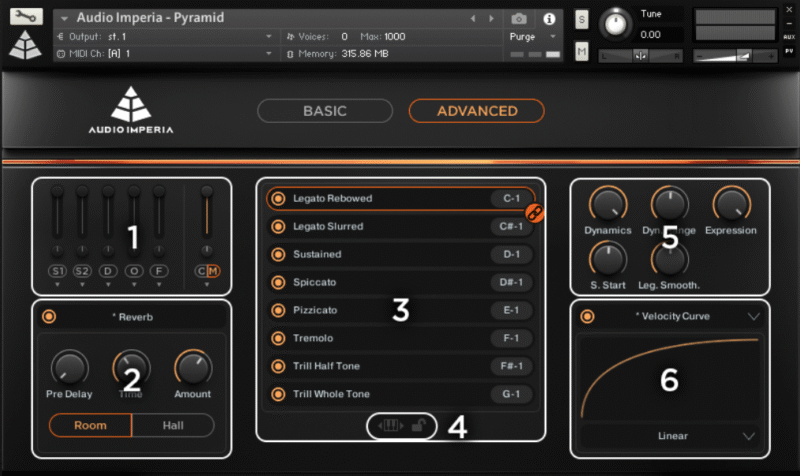Viewport: 800px width, 476px height.
Task: Click the S2 pan knob
Action: click(82, 250)
